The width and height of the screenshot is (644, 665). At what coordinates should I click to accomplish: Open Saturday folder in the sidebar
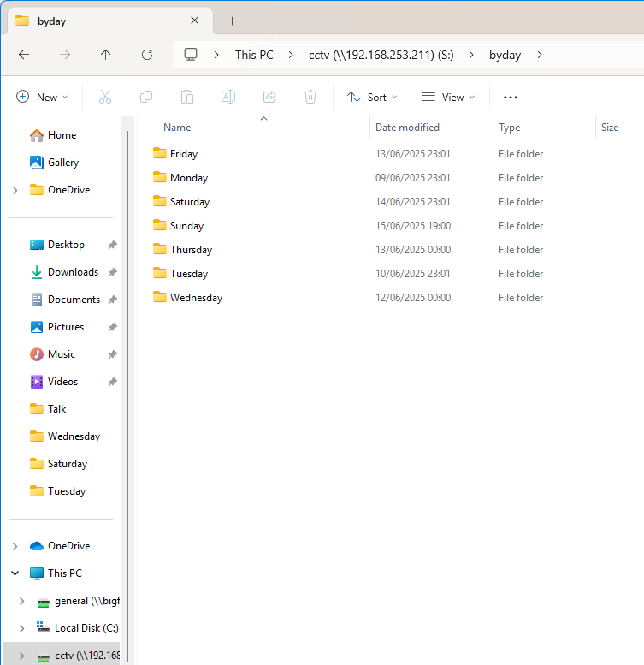(58, 464)
